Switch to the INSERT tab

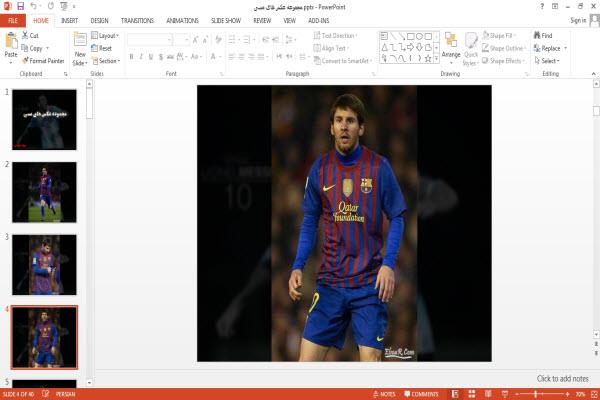70,21
